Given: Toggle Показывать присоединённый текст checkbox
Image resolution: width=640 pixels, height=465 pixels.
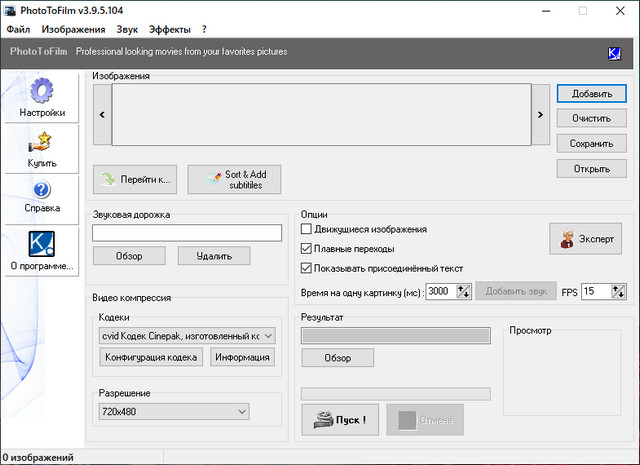Looking at the screenshot, I should [x=307, y=268].
